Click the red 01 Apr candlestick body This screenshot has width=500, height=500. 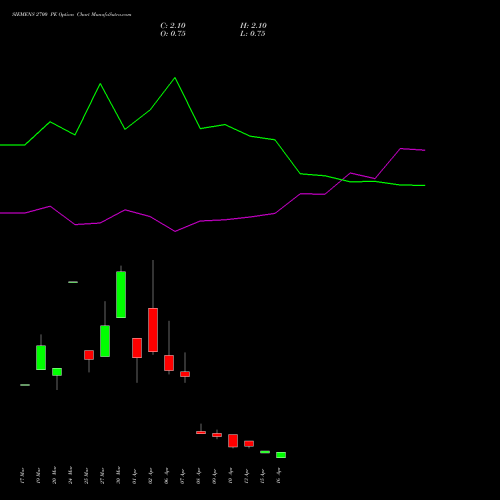tap(137, 348)
